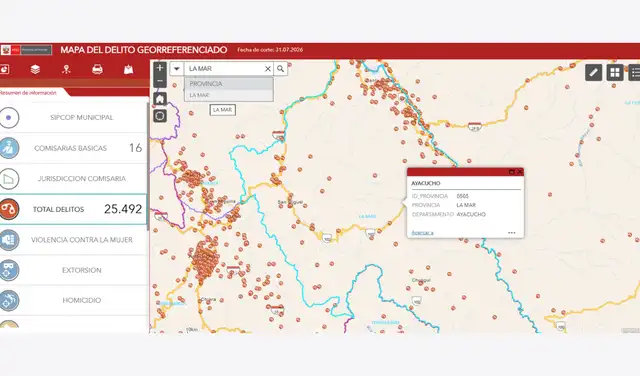Click the TOTAL DELITOS handcuffs icon
Viewport: 640px width, 376px height.
click(9, 209)
